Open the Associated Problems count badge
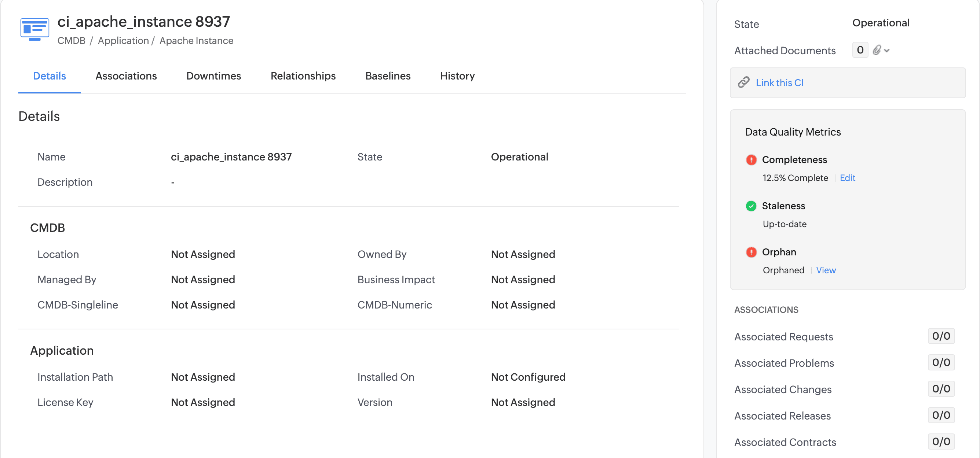 (941, 363)
